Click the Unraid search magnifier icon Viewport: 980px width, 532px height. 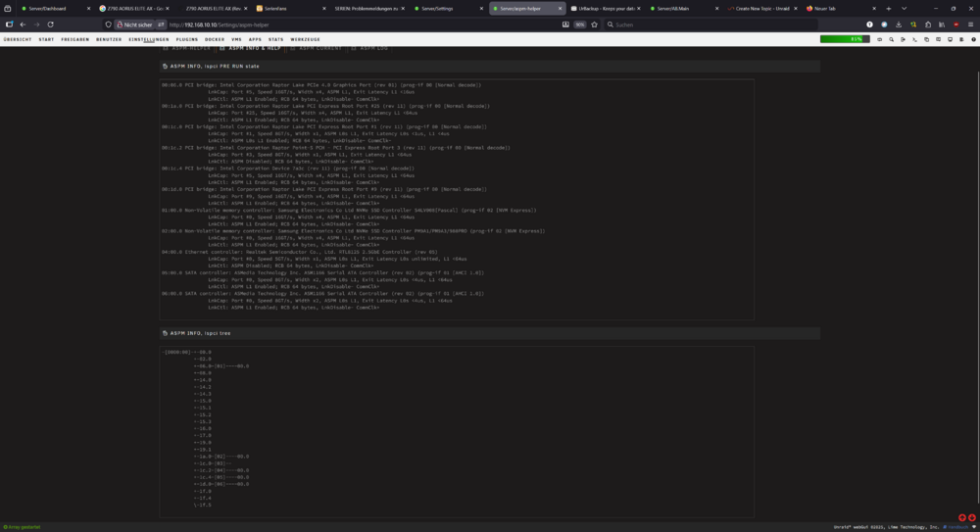point(891,39)
